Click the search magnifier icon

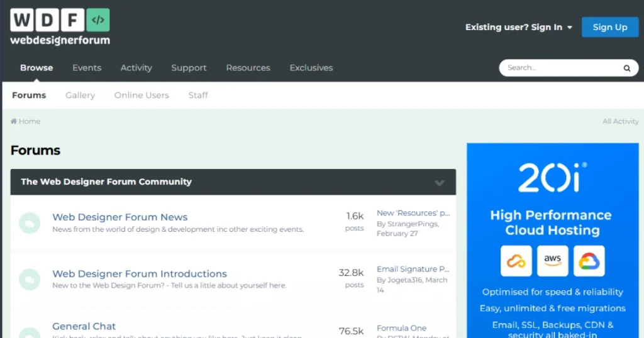coord(627,68)
